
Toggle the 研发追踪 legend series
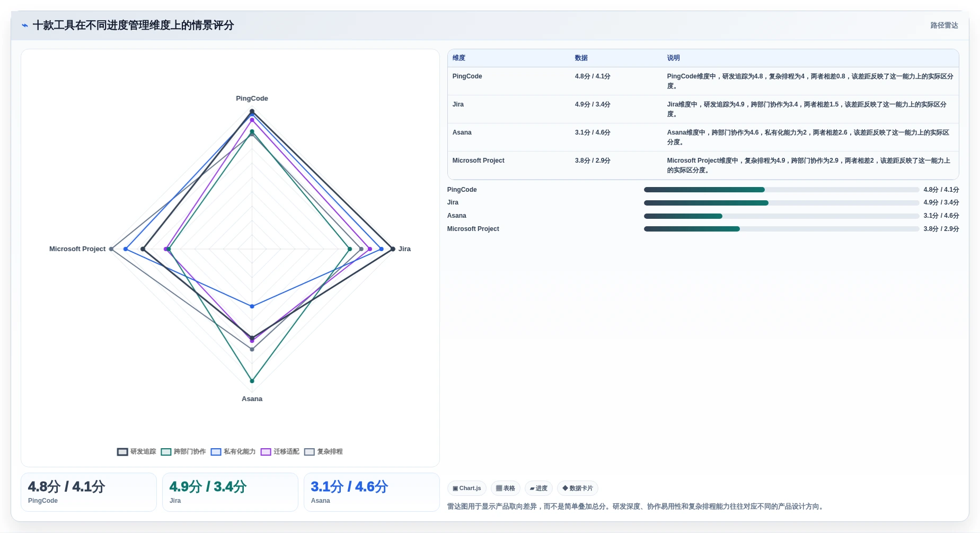click(137, 451)
